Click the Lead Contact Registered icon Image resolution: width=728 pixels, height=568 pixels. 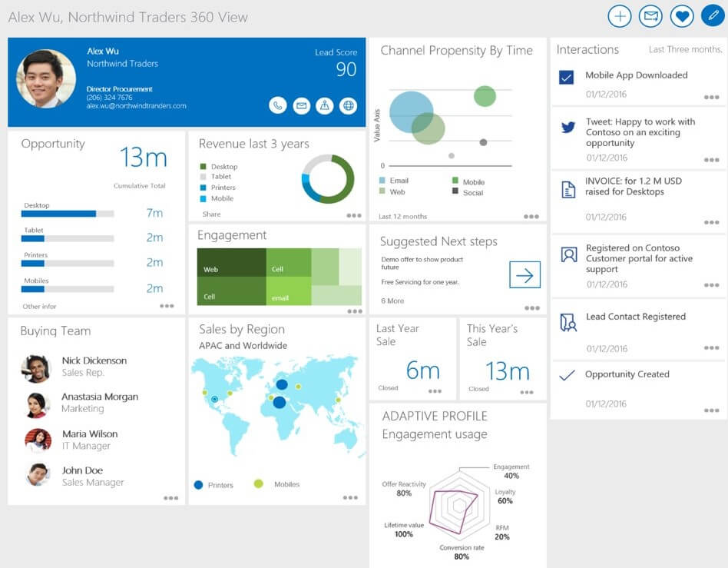[568, 322]
